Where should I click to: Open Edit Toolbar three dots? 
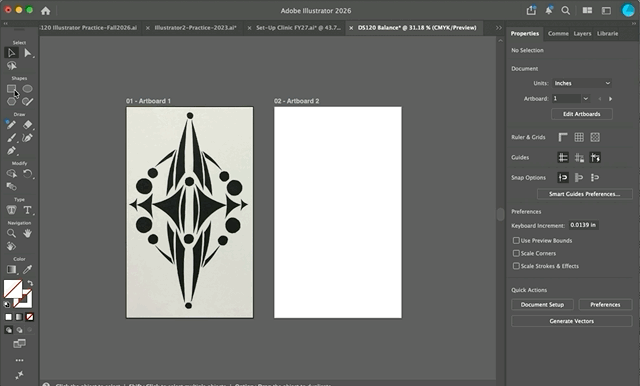[19, 360]
